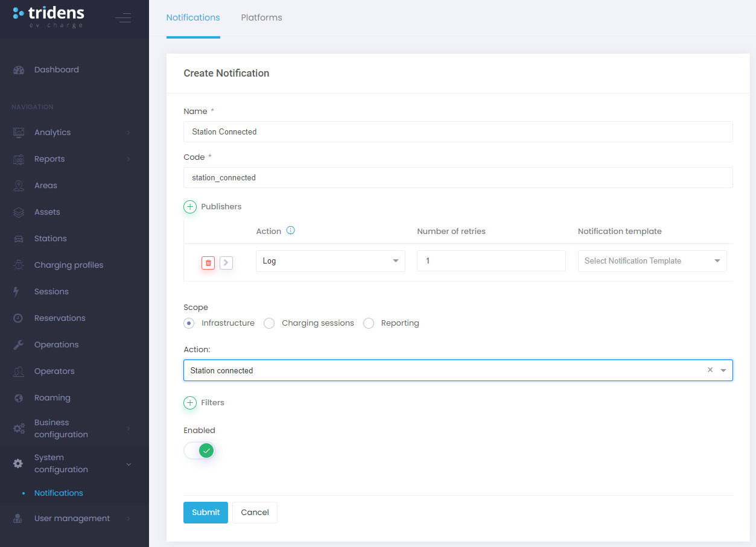
Task: Disable the Enabled toggle switch
Action: point(200,451)
